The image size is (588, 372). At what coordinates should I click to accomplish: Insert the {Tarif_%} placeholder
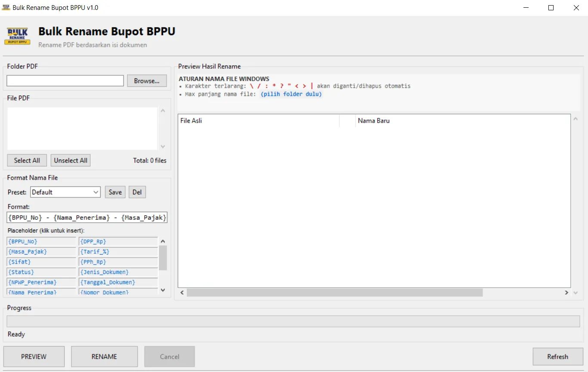tap(118, 252)
